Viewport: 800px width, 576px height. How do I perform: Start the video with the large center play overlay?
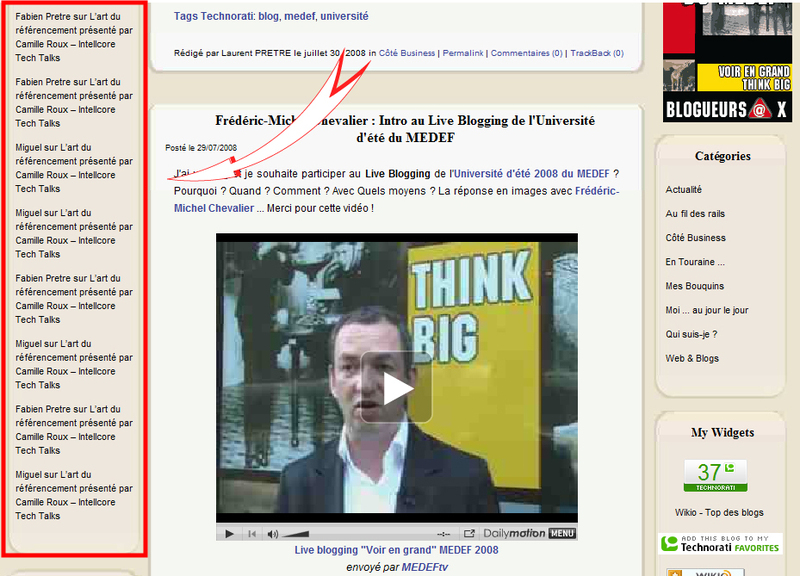tap(396, 387)
